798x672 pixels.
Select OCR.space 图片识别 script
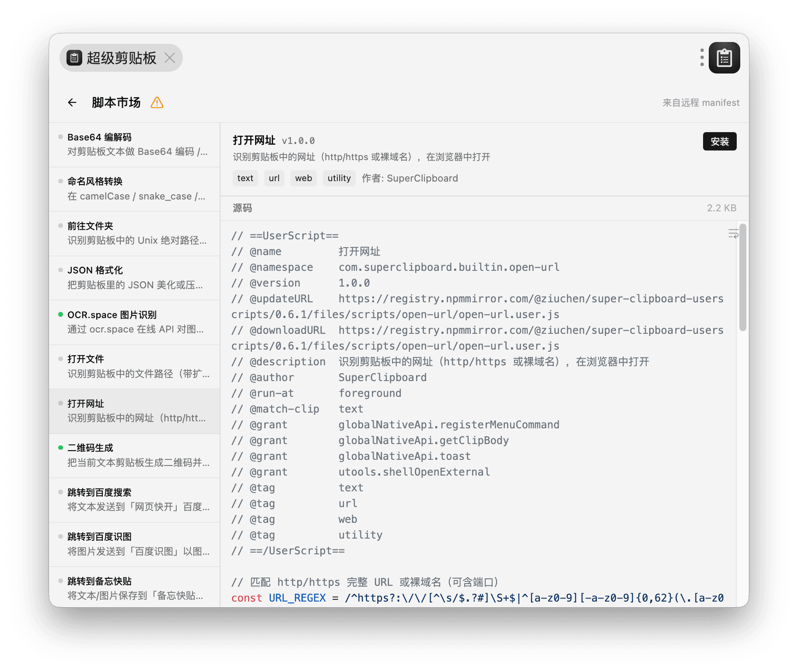(x=134, y=322)
